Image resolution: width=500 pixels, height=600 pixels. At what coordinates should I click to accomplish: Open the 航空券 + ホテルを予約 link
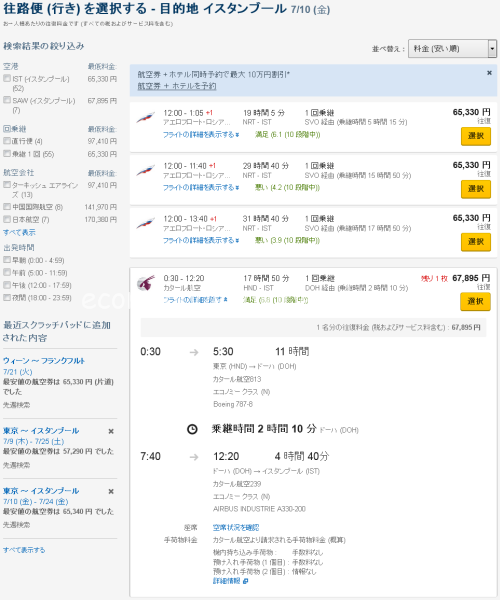[177, 86]
